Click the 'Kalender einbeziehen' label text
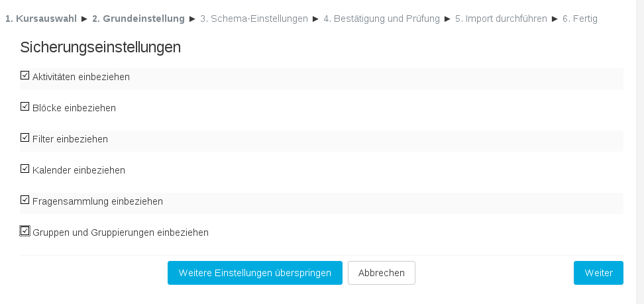The width and height of the screenshot is (644, 304). (78, 170)
